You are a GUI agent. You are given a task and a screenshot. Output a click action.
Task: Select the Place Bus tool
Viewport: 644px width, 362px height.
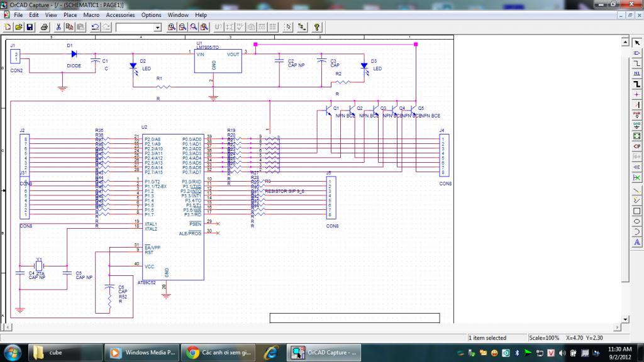[x=636, y=84]
